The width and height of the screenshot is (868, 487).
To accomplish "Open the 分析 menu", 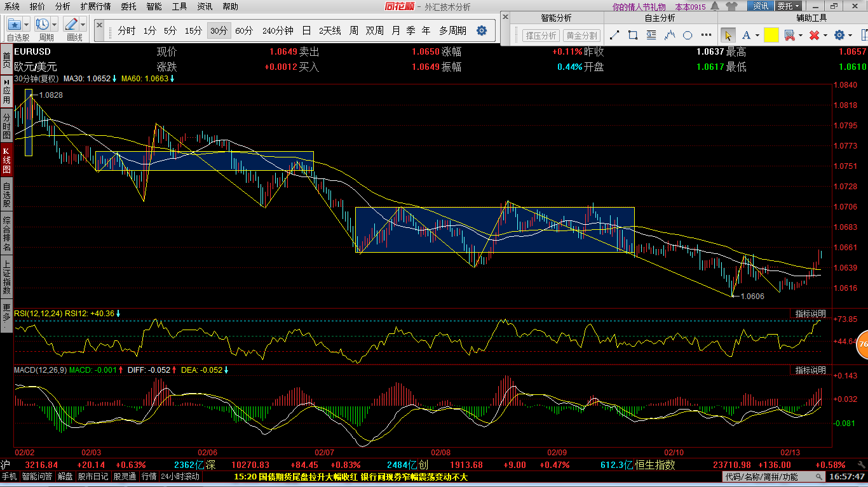I will 62,6.
